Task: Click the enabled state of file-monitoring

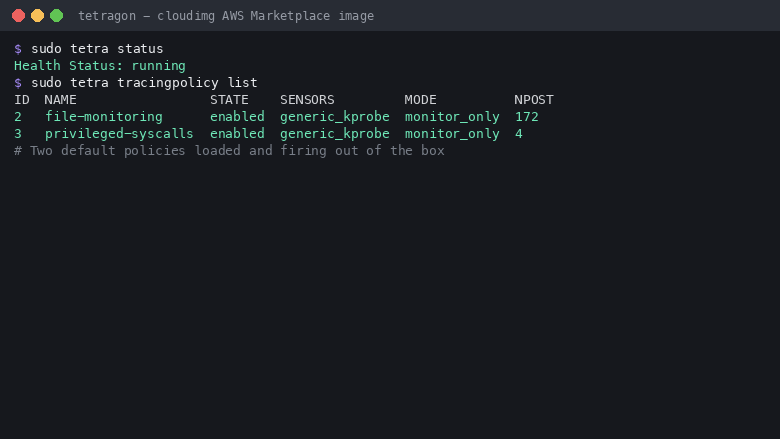Action: tap(237, 117)
